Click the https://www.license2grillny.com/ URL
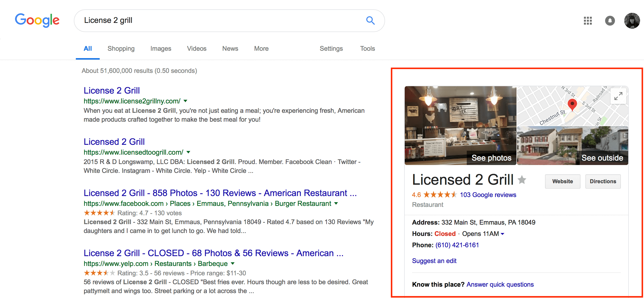This screenshot has height=298, width=644. 132,101
